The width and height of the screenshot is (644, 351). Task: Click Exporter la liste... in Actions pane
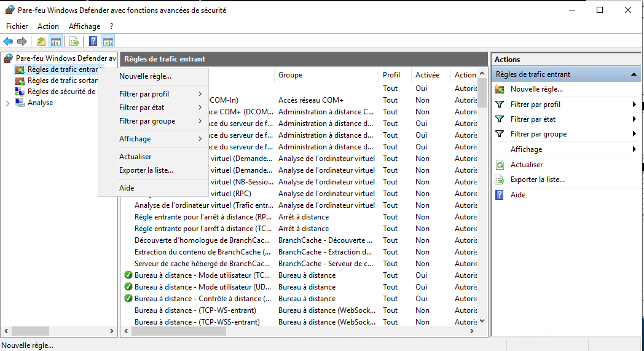tap(537, 179)
